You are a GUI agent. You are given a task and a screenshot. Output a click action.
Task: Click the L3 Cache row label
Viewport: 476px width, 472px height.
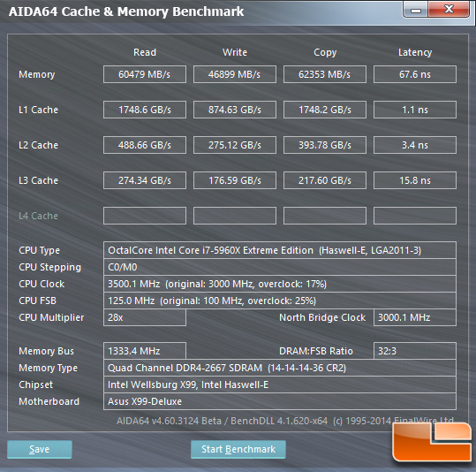coord(38,180)
